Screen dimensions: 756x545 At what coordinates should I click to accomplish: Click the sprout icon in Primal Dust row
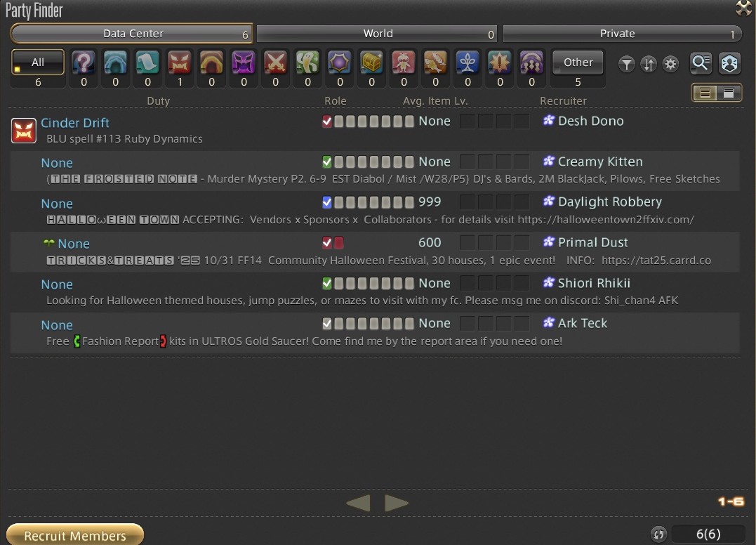48,243
